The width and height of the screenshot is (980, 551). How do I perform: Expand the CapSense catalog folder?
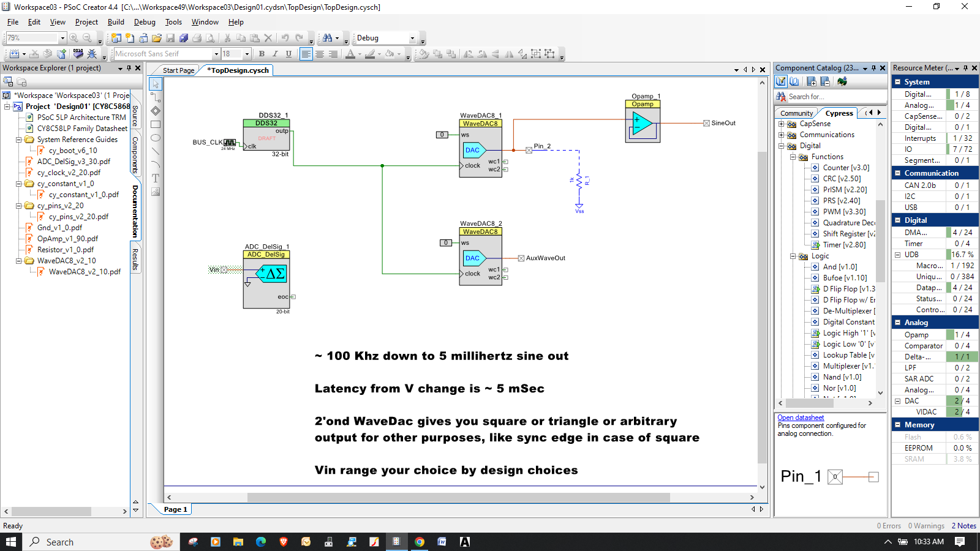(x=781, y=124)
